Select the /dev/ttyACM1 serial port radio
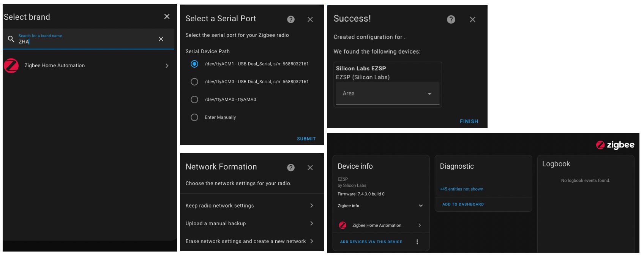 [x=194, y=64]
